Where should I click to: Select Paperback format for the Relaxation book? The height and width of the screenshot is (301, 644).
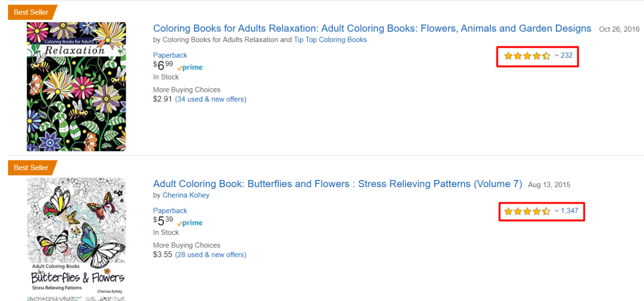coord(170,55)
